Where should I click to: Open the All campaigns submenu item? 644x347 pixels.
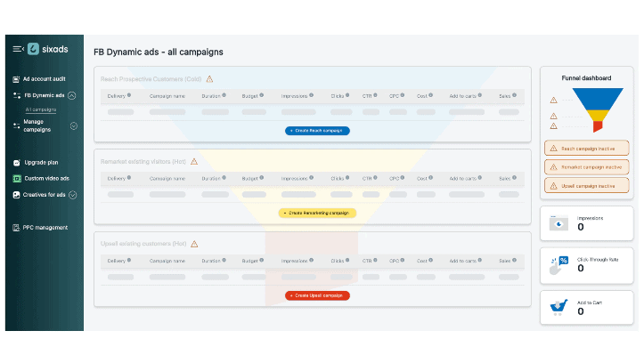41,109
